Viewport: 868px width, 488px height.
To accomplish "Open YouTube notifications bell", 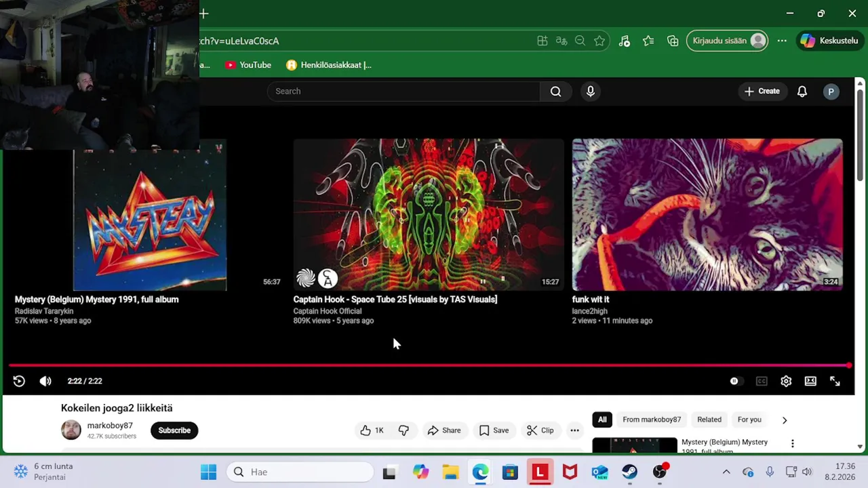I will coord(802,91).
